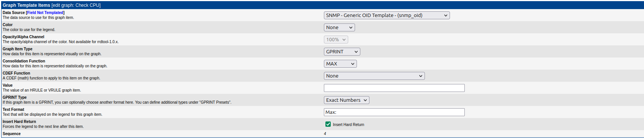Click the Color label
Image resolution: width=644 pixels, height=140 pixels.
pyautogui.click(x=8, y=25)
